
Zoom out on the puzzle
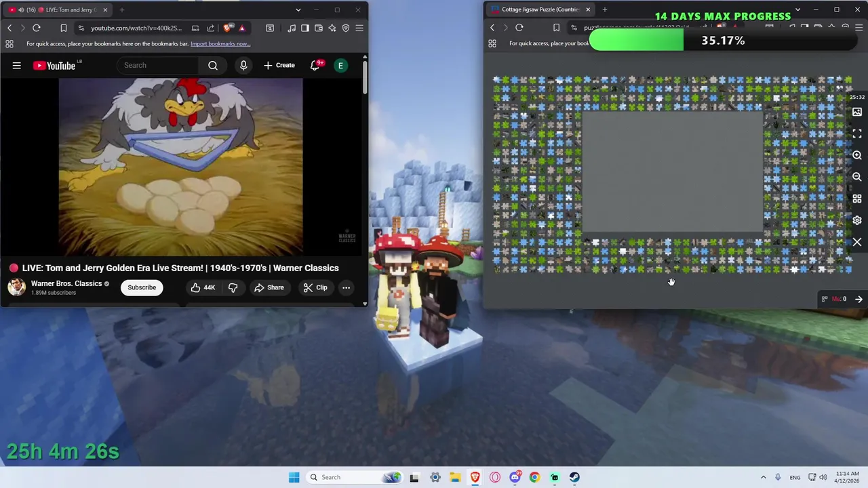pyautogui.click(x=857, y=177)
